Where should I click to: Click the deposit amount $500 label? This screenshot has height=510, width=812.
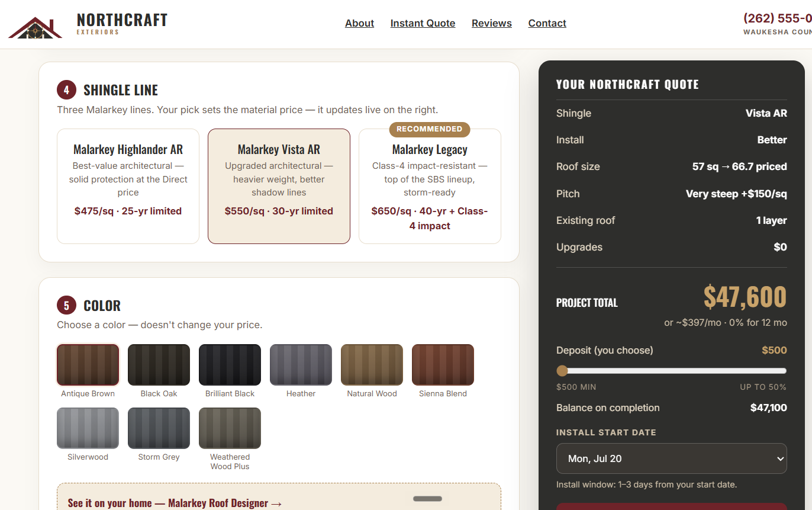(x=774, y=350)
